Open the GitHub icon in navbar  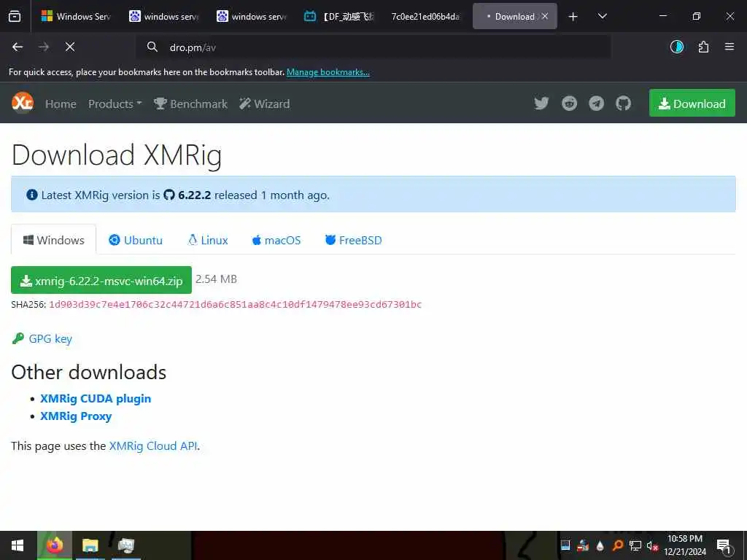click(623, 104)
